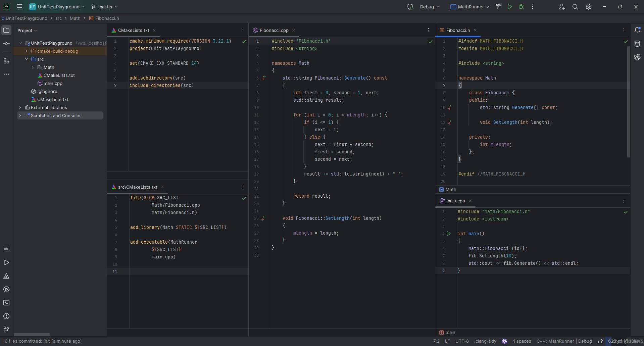The height and width of the screenshot is (346, 644).
Task: Debug MathRunner with the bug icon
Action: [521, 7]
